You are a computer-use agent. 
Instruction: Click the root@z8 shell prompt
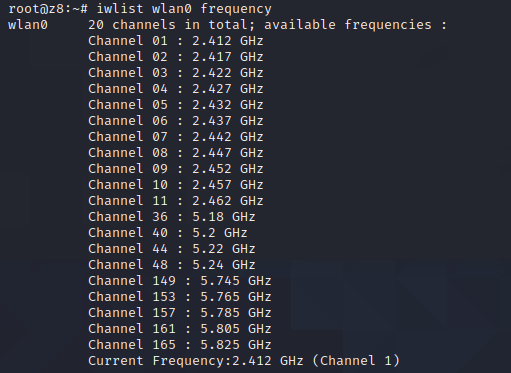point(48,9)
